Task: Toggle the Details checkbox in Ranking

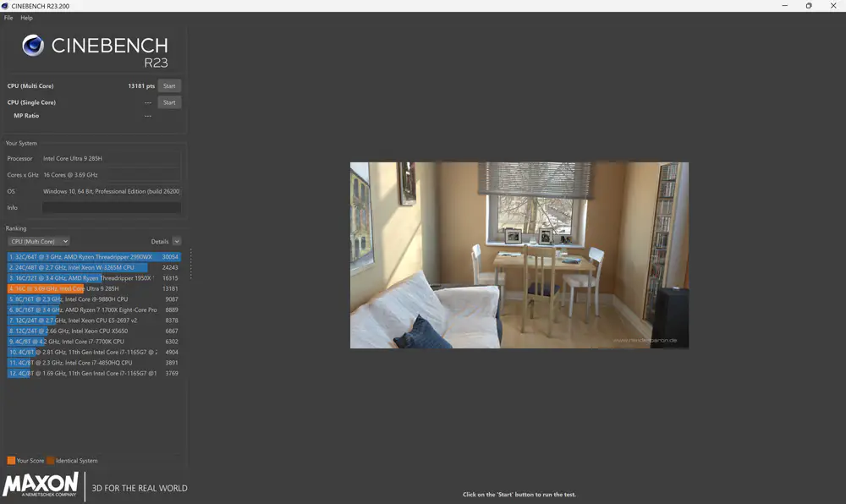Action: coord(176,242)
